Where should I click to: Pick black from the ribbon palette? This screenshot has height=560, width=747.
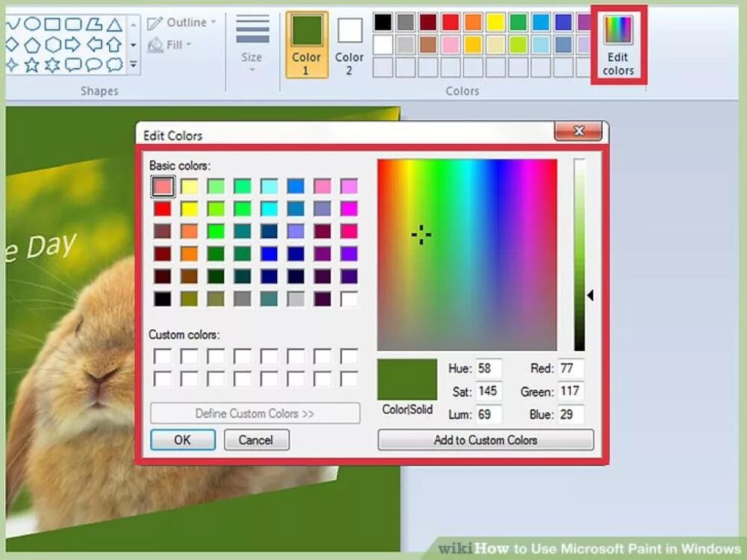383,22
